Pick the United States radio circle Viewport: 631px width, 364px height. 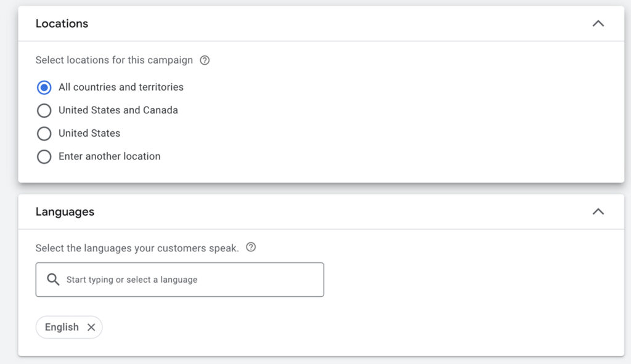pyautogui.click(x=44, y=134)
